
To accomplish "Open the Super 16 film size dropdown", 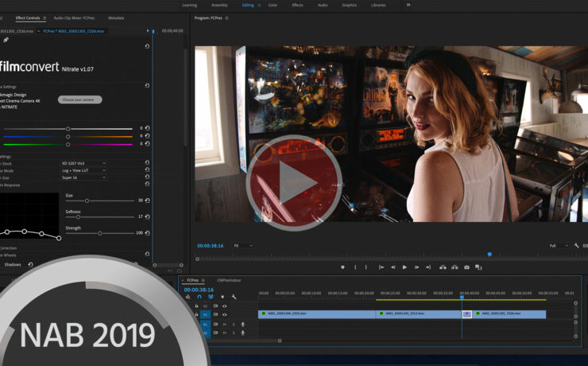I will [84, 177].
